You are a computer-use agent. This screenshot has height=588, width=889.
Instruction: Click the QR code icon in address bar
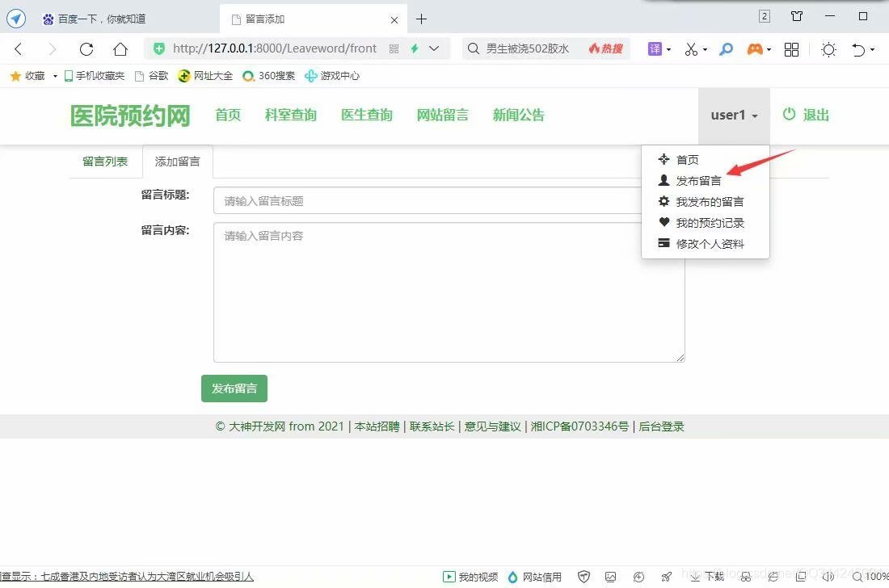394,49
